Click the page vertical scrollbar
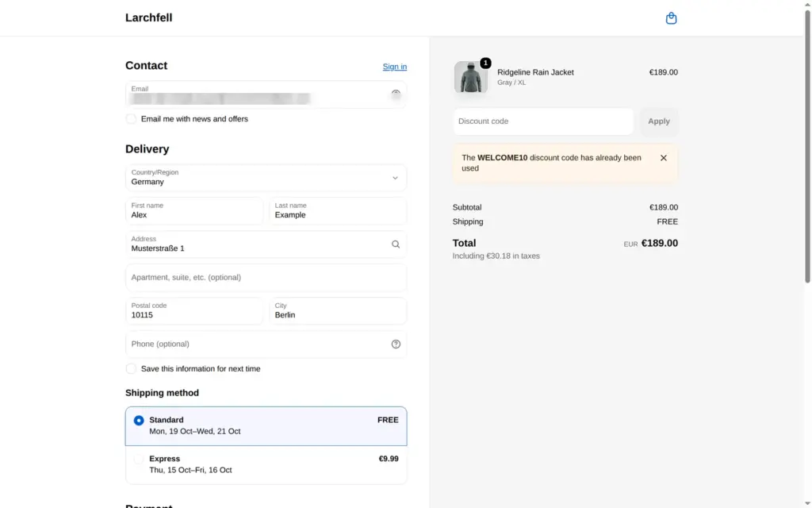The height and width of the screenshot is (508, 812). click(807, 146)
